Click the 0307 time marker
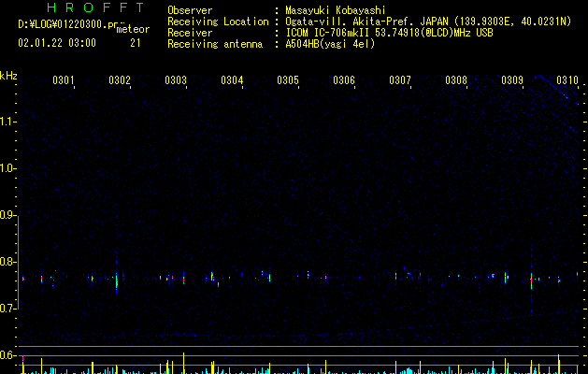Image resolution: width=588 pixels, height=374 pixels. pos(400,79)
